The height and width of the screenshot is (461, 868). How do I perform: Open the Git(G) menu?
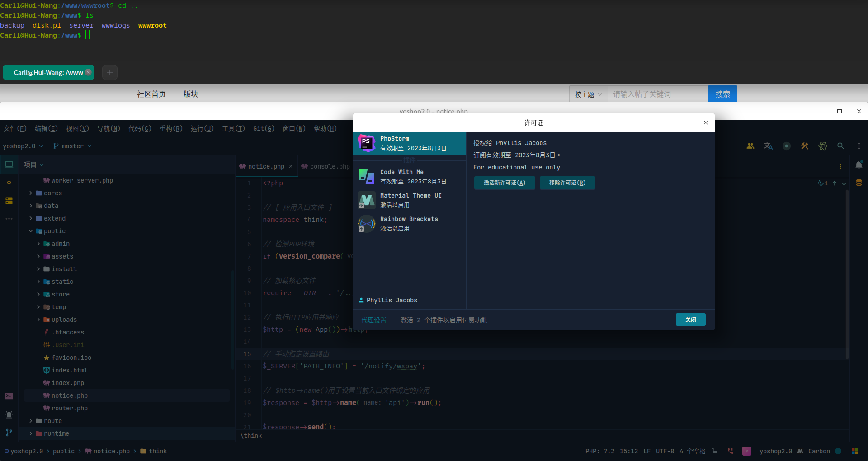pos(263,128)
